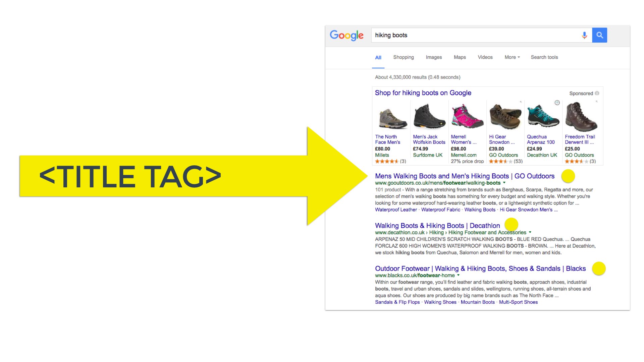
Task: Open the Maps tab
Action: (460, 57)
